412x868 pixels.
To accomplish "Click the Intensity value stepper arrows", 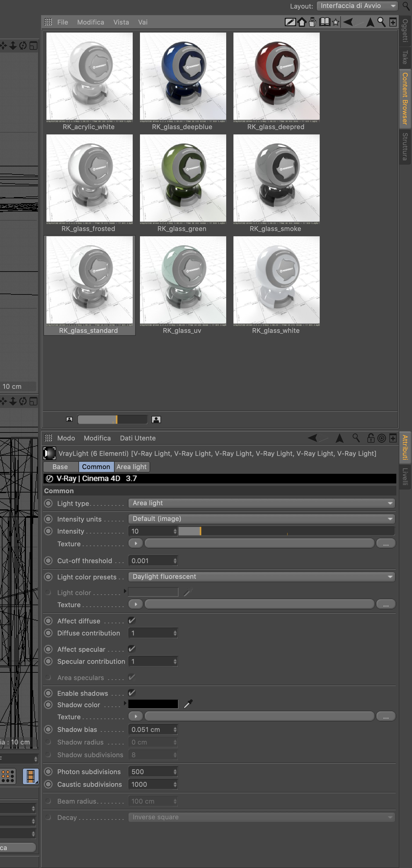I will (175, 531).
